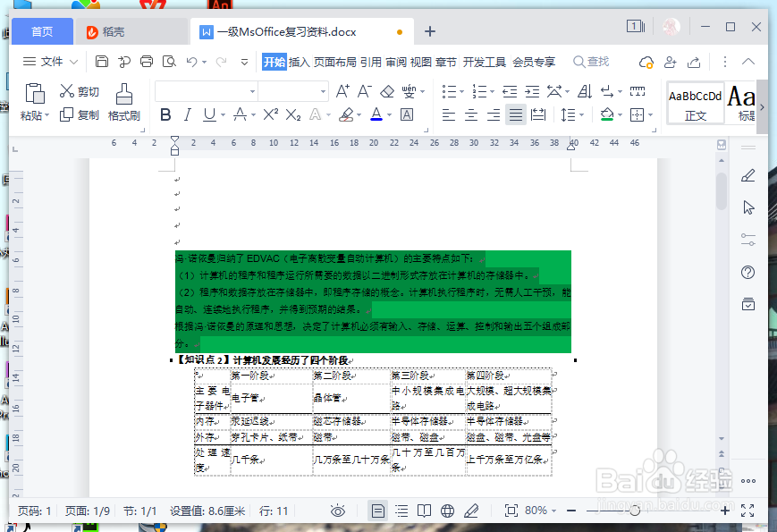The width and height of the screenshot is (777, 532).
Task: Enter full screen mode
Action: [747, 511]
